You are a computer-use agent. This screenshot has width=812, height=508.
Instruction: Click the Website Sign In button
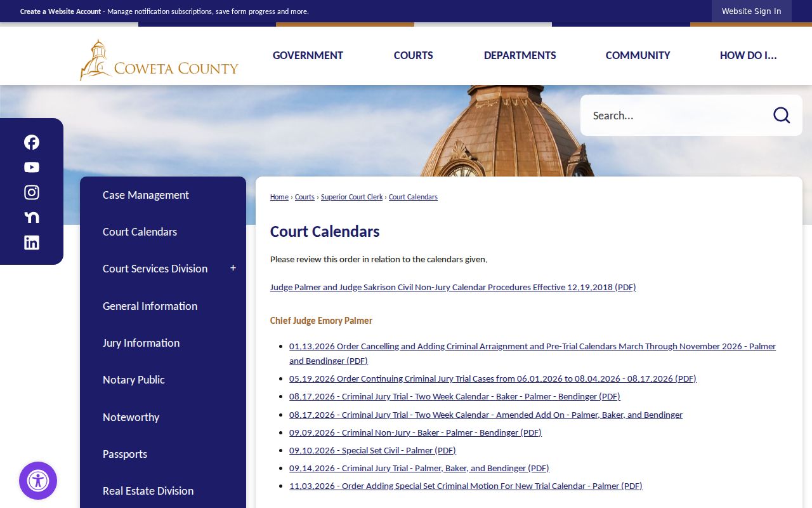(x=752, y=11)
